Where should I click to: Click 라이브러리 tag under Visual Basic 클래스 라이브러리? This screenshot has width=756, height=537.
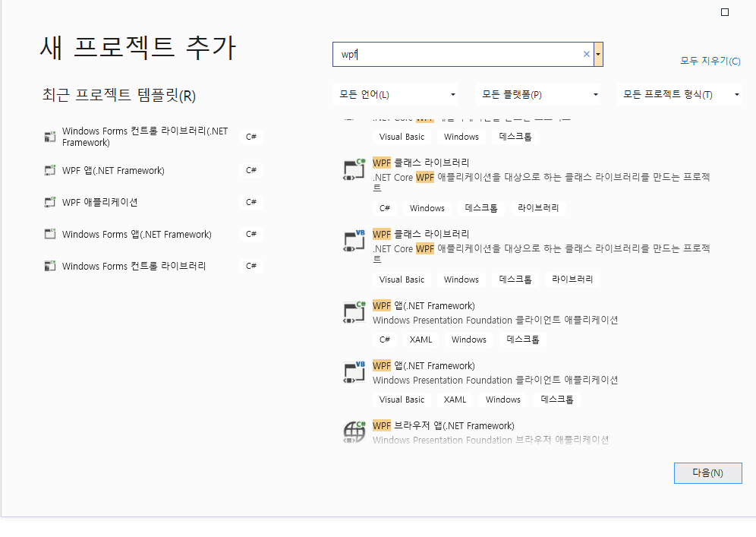tap(572, 280)
